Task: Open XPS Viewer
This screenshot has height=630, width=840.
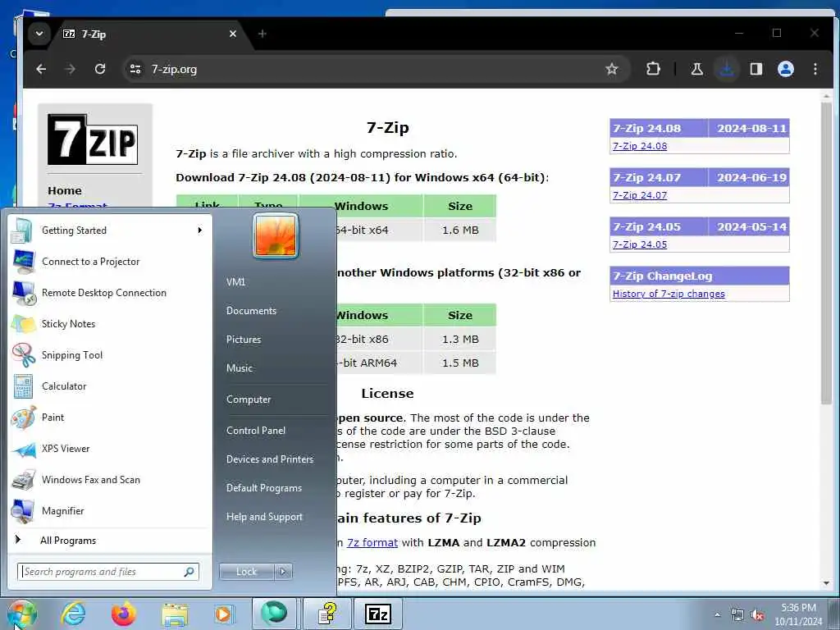Action: (x=109, y=449)
